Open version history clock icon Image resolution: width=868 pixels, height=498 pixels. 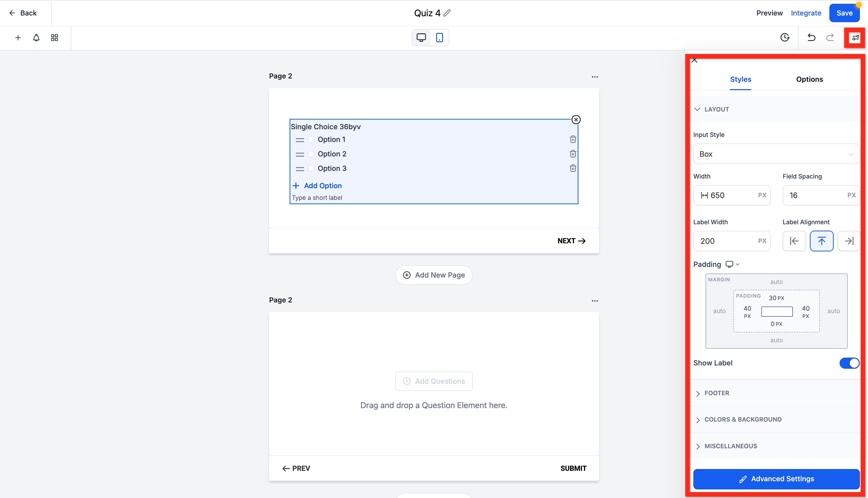point(785,38)
